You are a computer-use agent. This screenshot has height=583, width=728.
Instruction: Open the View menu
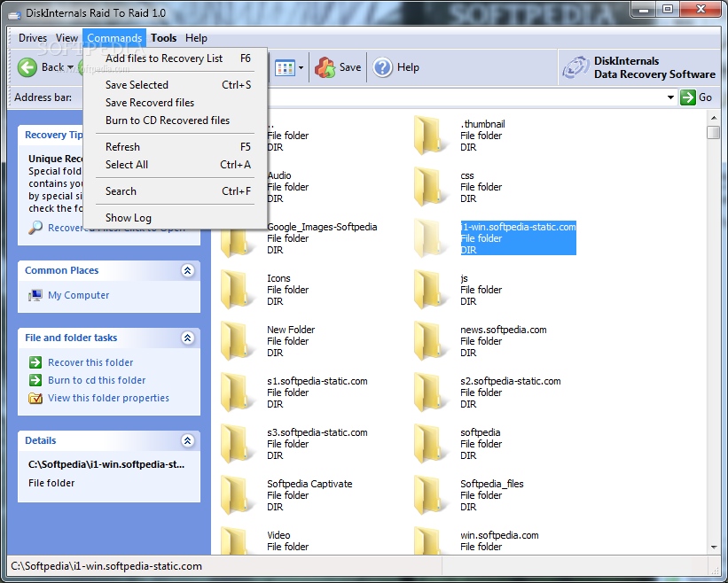click(67, 38)
